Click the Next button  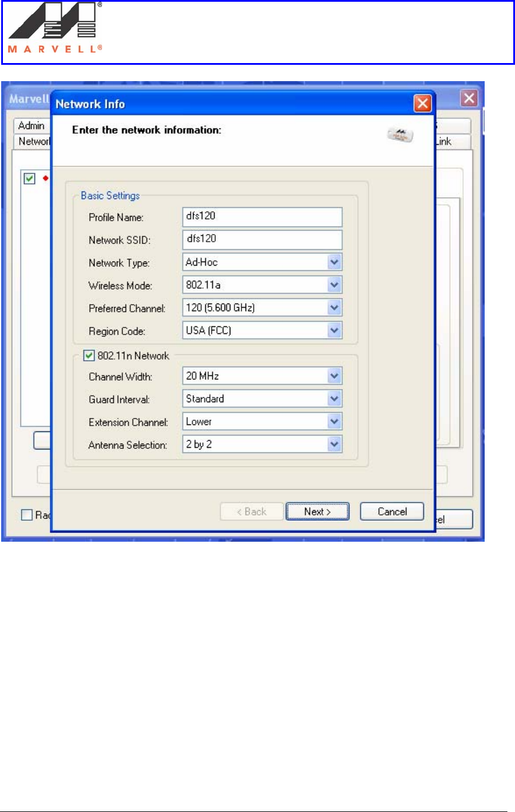pyautogui.click(x=317, y=511)
